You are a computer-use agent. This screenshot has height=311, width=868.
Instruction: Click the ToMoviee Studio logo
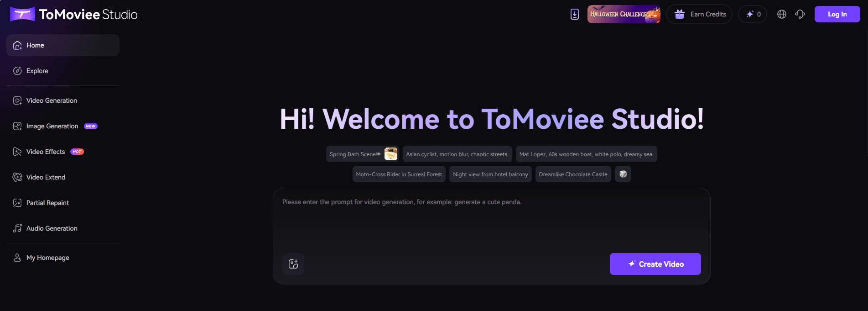click(74, 15)
